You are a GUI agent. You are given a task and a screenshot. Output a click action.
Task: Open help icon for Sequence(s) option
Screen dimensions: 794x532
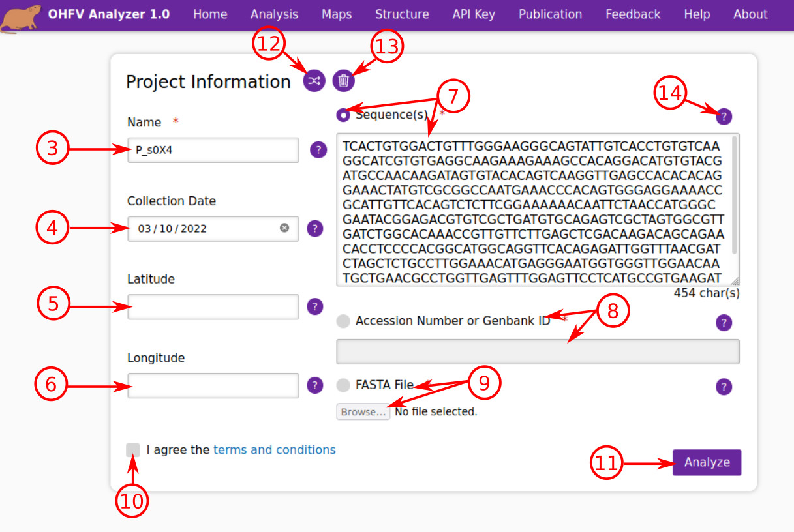[x=724, y=117]
